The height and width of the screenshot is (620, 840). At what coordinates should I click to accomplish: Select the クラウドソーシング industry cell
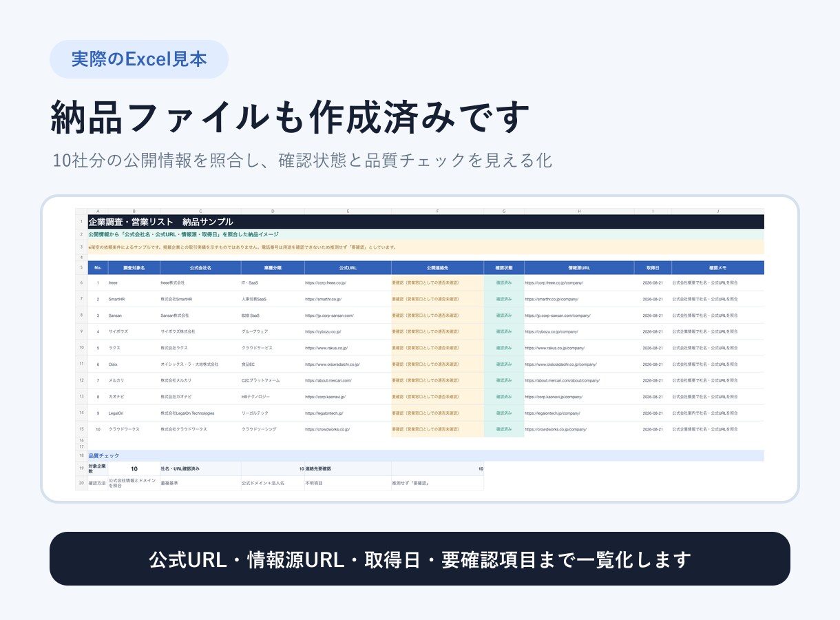coord(273,429)
